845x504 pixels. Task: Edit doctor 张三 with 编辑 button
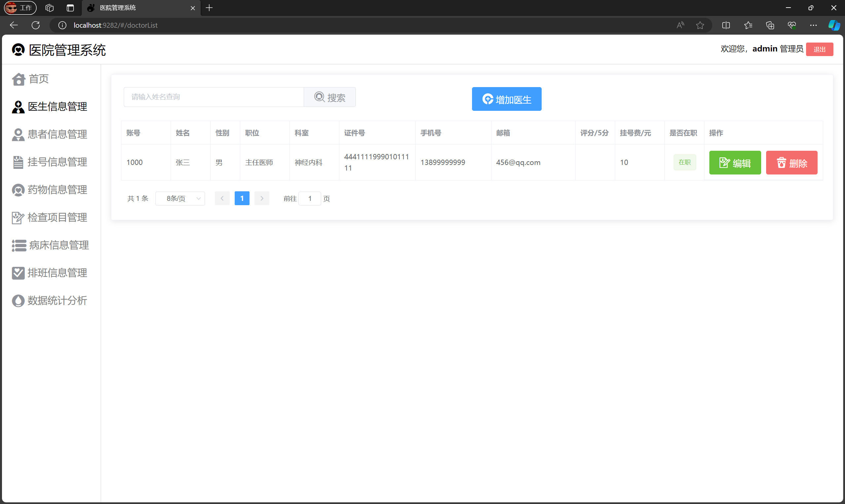[x=734, y=163]
